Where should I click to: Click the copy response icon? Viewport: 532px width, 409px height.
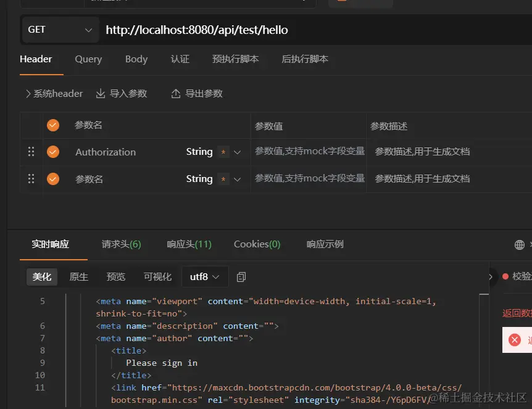[x=241, y=277]
